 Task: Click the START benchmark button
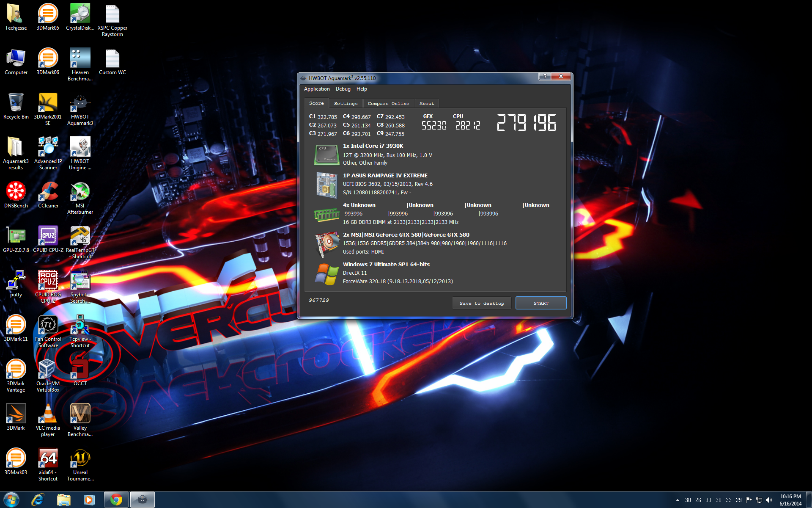pos(541,303)
